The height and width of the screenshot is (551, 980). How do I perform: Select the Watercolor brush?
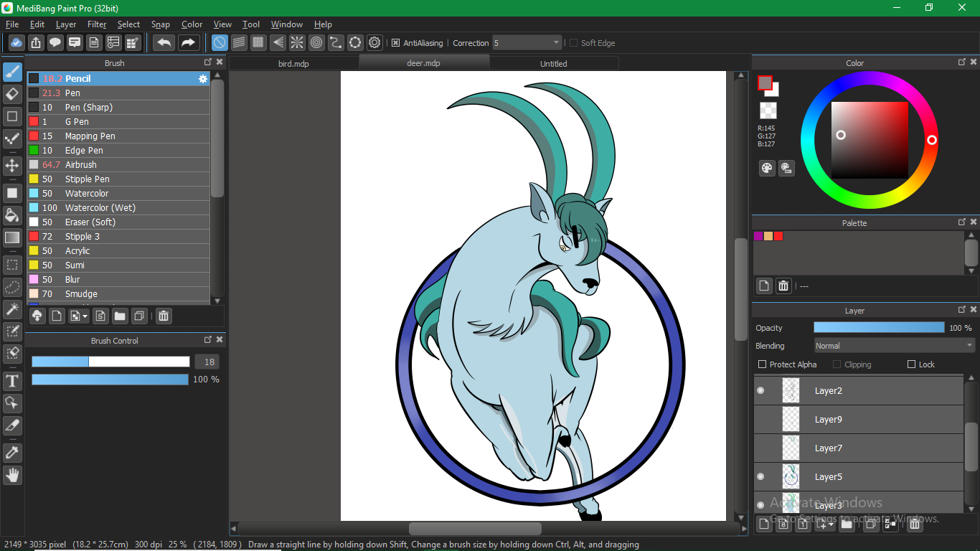click(x=86, y=194)
